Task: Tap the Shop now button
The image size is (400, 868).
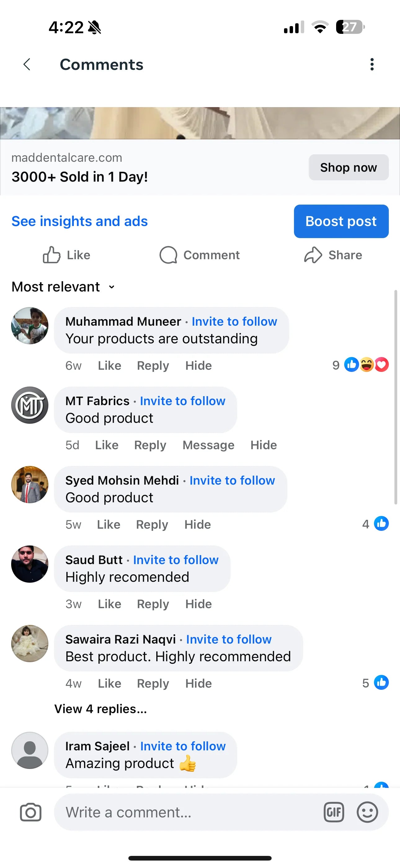Action: 348,167
